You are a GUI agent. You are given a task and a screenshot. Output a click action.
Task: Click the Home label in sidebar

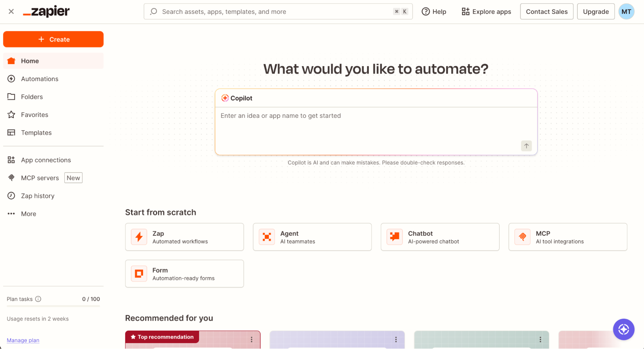(x=30, y=61)
